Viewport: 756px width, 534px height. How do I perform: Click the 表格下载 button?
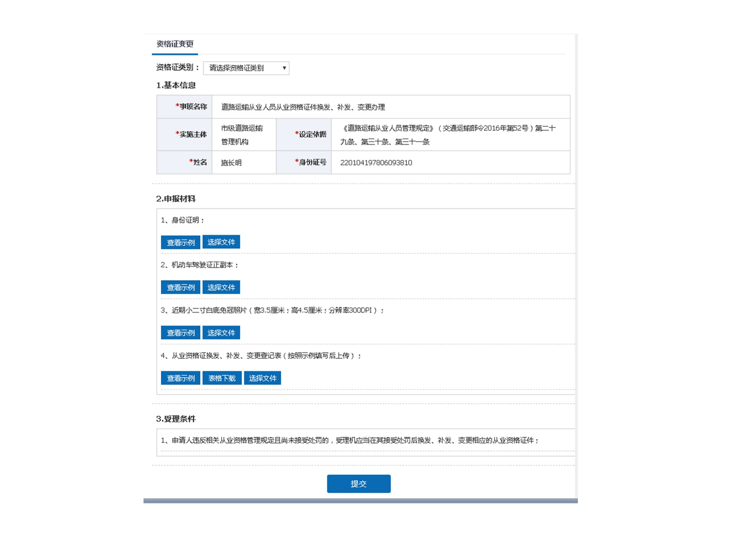tap(222, 378)
